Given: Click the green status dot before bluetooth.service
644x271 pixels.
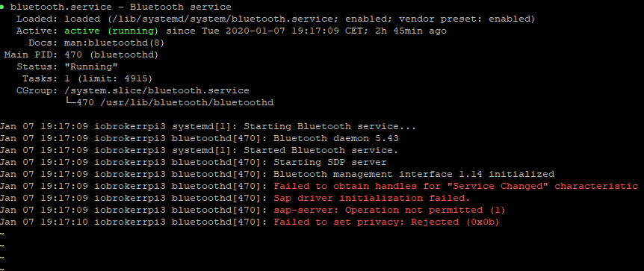Looking at the screenshot, I should click(2, 7).
